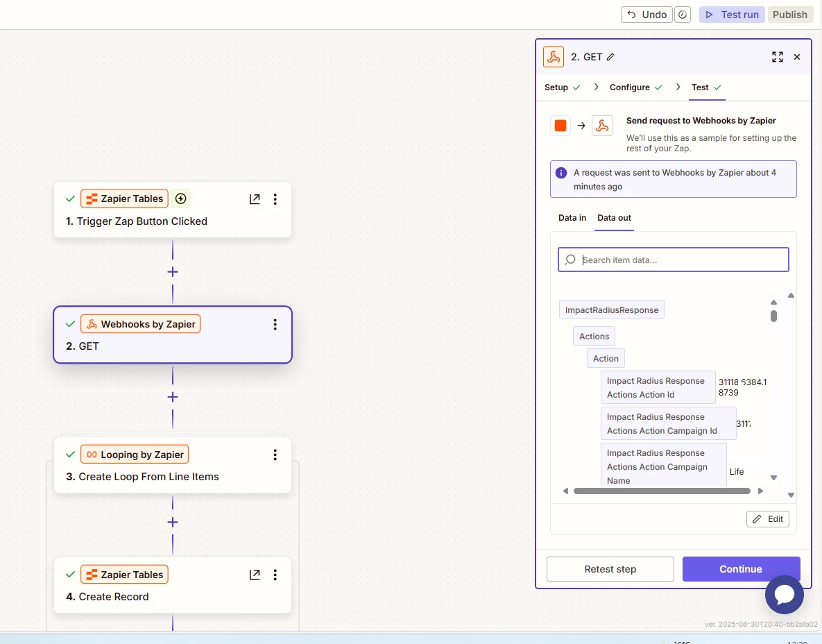Click the Continue button

pos(741,569)
